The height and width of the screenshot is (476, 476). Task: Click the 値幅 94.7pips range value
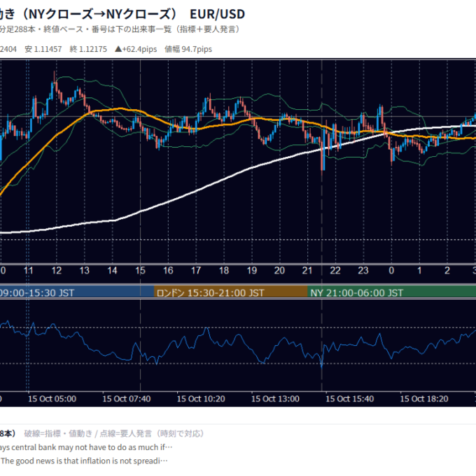click(188, 49)
